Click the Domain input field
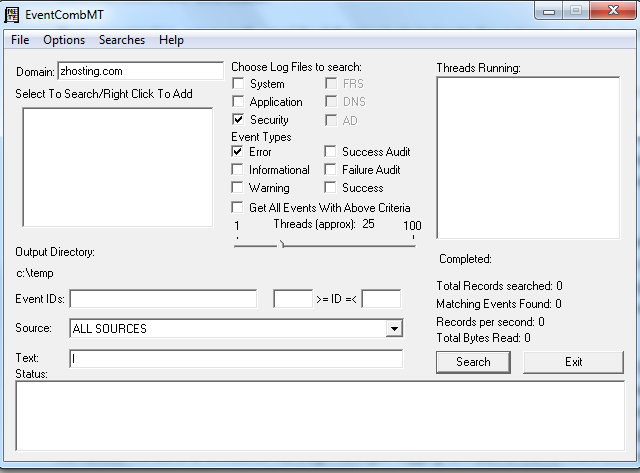This screenshot has height=473, width=640. [140, 71]
